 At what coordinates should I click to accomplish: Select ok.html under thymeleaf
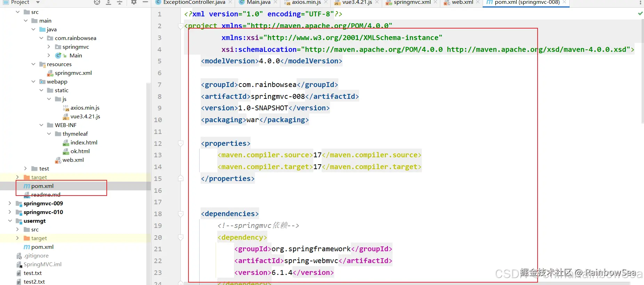pos(80,151)
